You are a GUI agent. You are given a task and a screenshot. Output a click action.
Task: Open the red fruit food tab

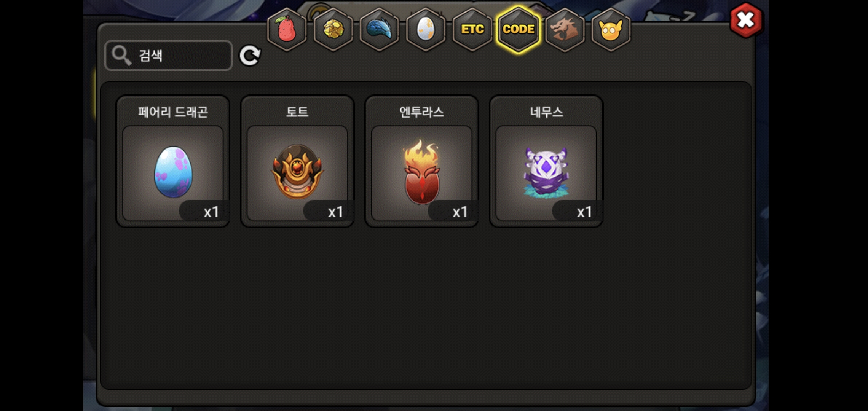click(x=287, y=29)
